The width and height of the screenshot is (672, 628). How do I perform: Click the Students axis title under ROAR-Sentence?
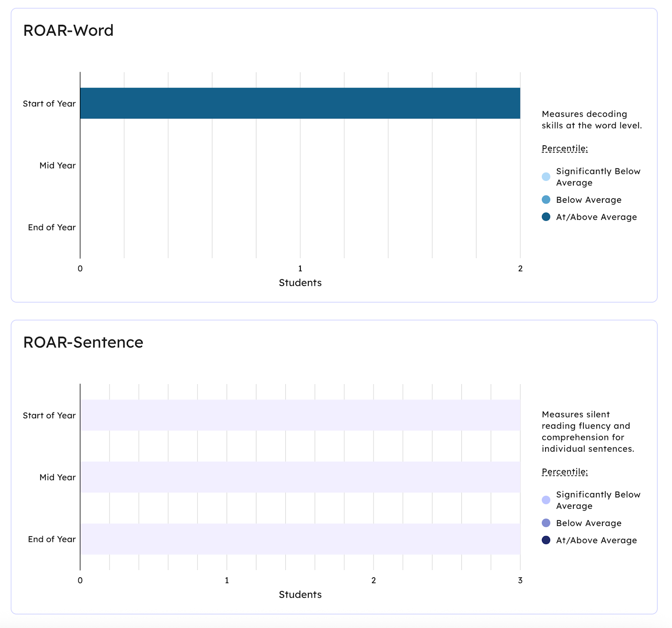300,594
